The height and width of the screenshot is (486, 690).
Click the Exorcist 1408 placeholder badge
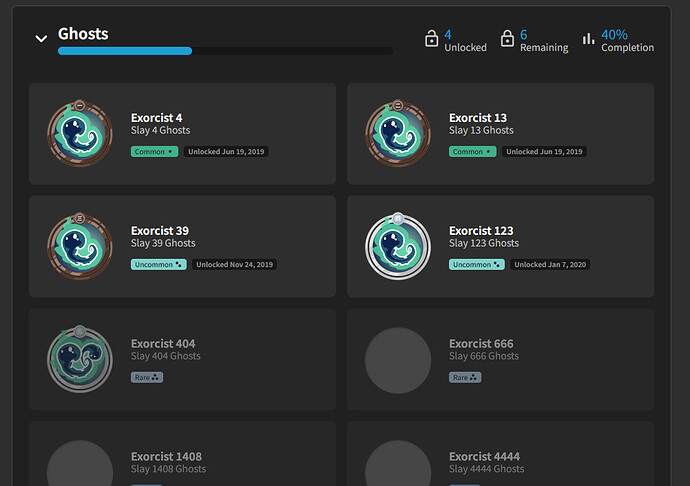coord(80,463)
